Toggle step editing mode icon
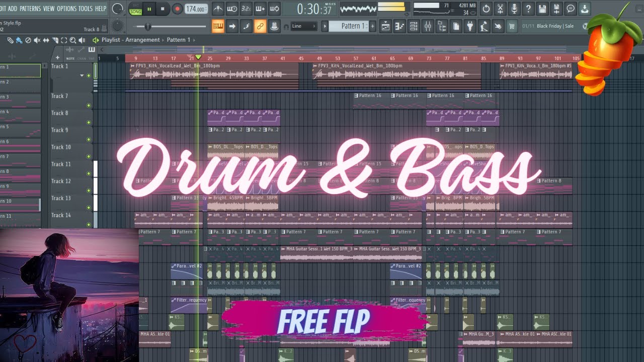 246,26
